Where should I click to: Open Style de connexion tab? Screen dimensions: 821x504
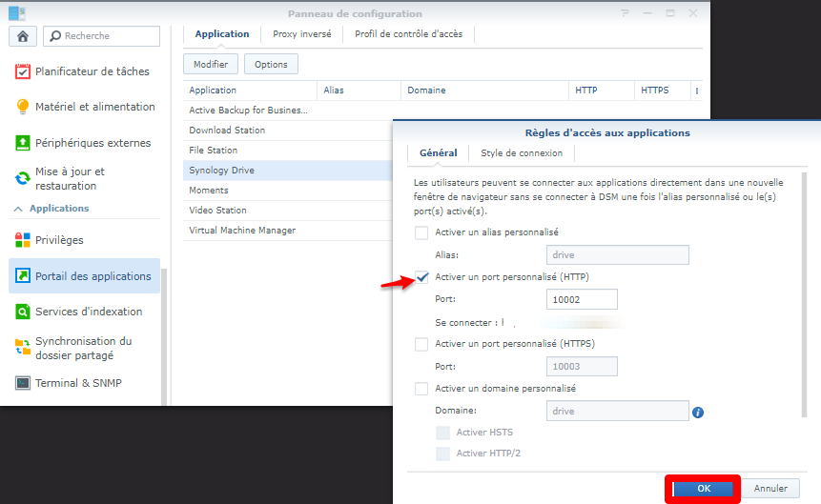point(522,152)
